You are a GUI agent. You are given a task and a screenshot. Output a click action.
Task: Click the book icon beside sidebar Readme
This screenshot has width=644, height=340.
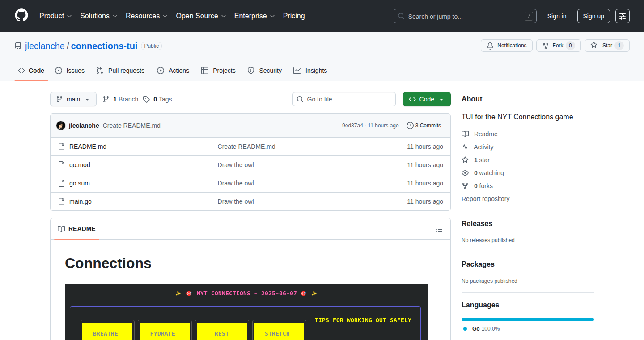[x=465, y=134]
